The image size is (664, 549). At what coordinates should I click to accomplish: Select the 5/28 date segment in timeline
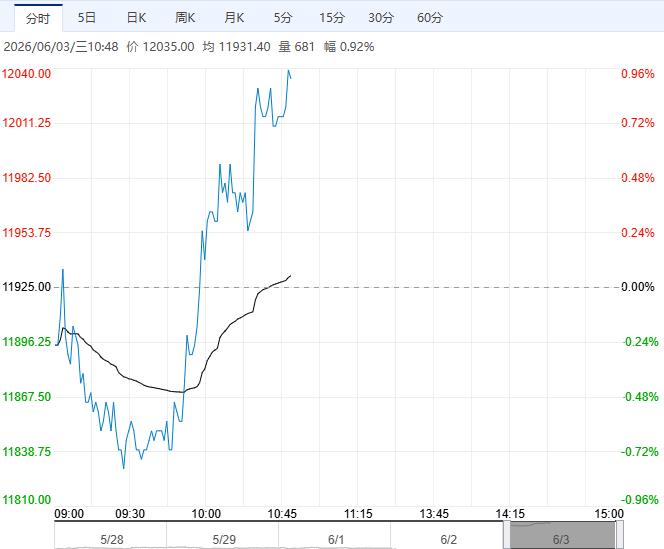112,539
